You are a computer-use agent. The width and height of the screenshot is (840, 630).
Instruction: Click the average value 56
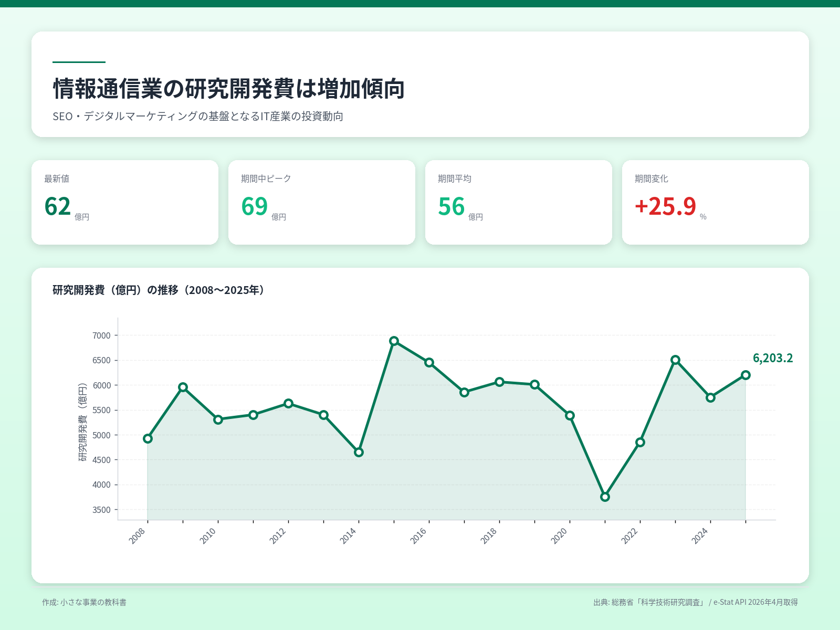pos(451,206)
